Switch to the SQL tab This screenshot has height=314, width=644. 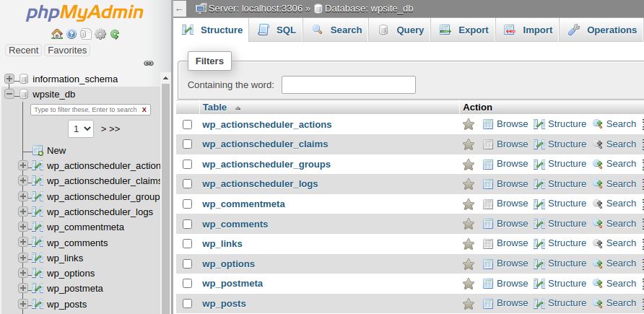(x=276, y=30)
